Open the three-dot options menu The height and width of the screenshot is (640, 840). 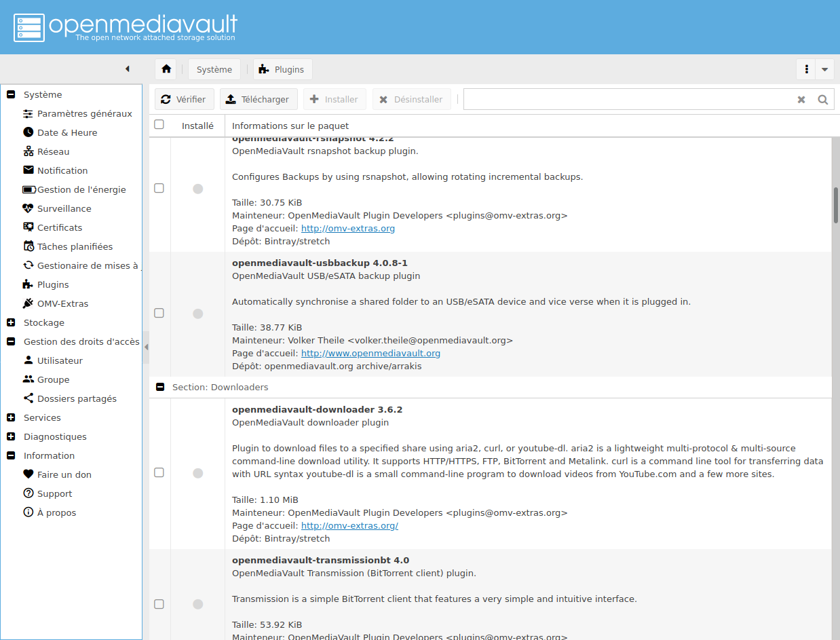[806, 69]
